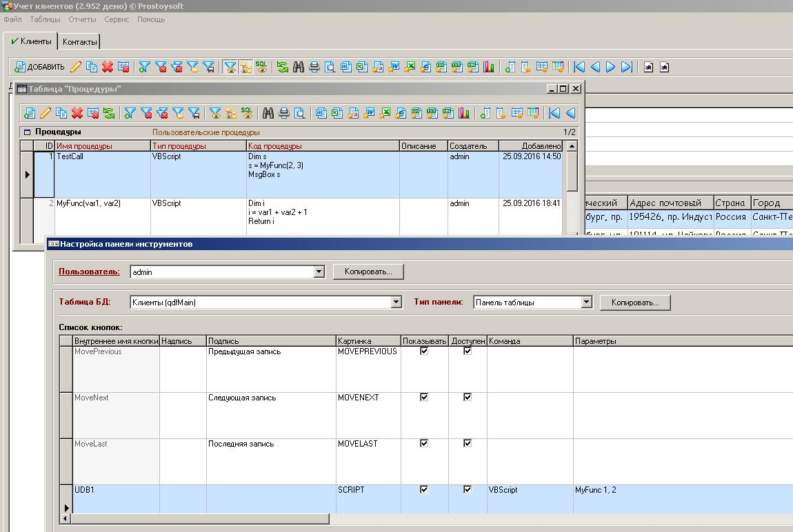Open the Пользователь dropdown with admin
Screen dimensions: 793x532
(319, 272)
